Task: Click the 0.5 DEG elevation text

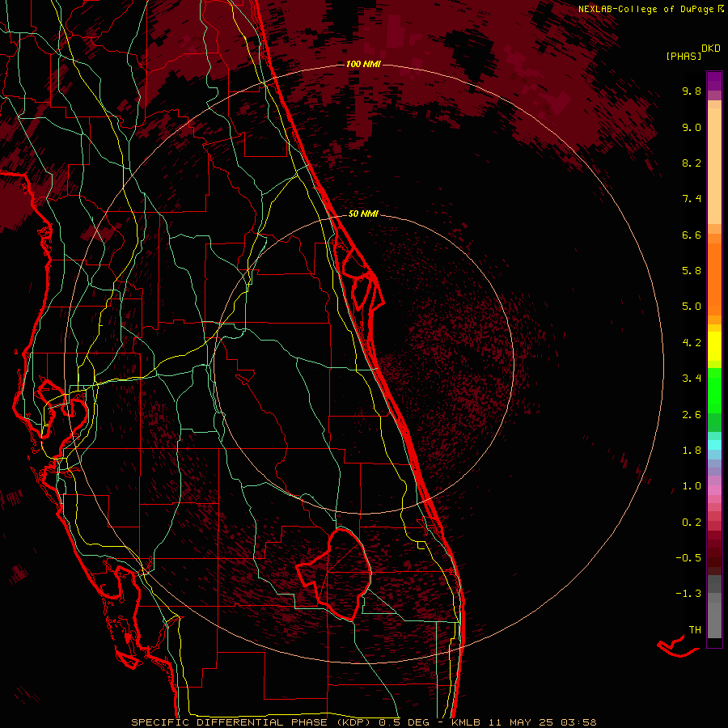Action: pyautogui.click(x=403, y=722)
